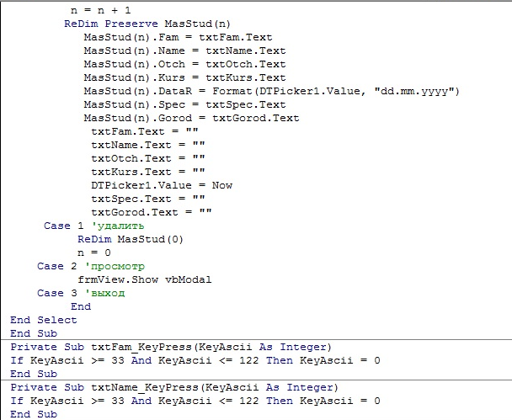The image size is (512, 420).
Task: Click the 'MasStud(n).Otch = txtOtch.Text' line
Action: click(x=184, y=64)
